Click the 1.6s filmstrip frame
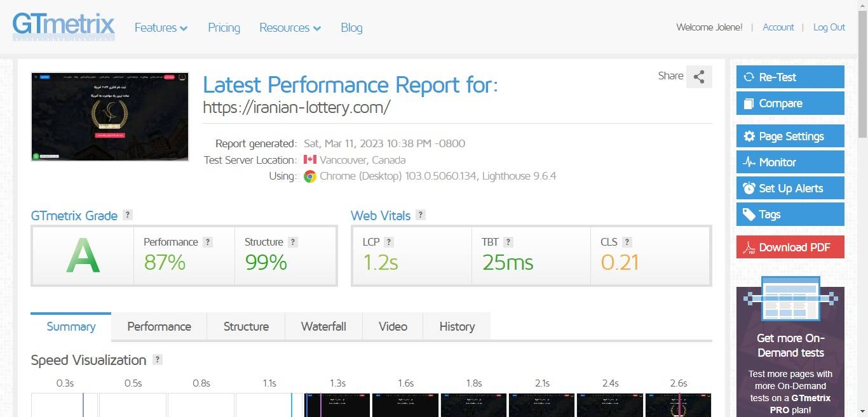The width and height of the screenshot is (868, 417). click(405, 405)
